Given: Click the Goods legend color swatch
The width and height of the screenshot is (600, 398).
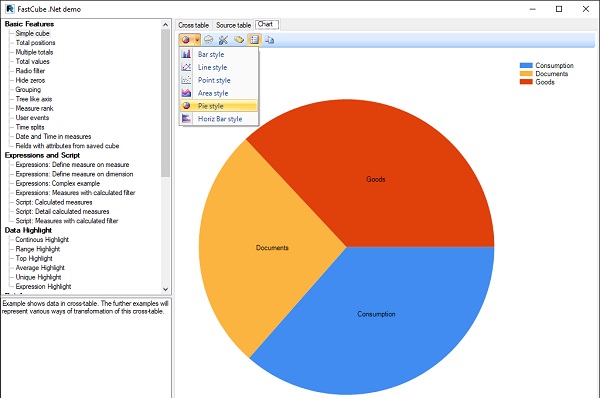Looking at the screenshot, I should [x=526, y=82].
